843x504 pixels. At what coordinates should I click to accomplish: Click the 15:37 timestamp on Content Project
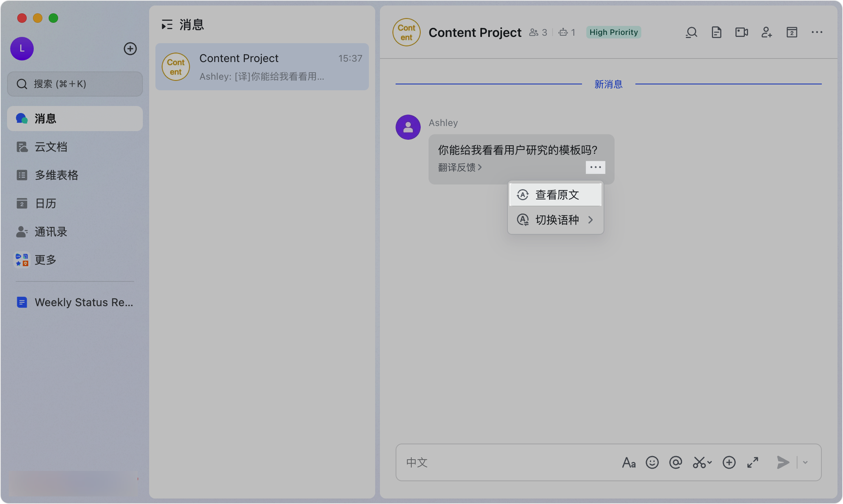350,58
